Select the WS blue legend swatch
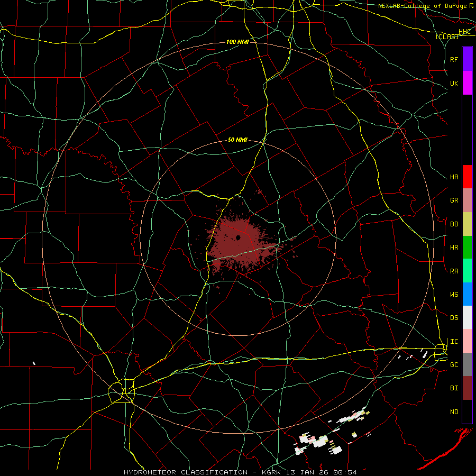476x476 pixels. [467, 294]
